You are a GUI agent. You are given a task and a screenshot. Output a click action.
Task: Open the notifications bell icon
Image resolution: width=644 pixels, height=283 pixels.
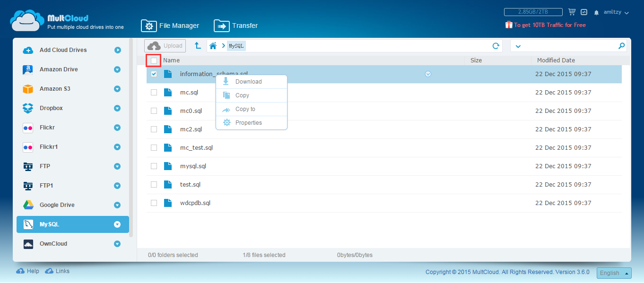(x=597, y=12)
